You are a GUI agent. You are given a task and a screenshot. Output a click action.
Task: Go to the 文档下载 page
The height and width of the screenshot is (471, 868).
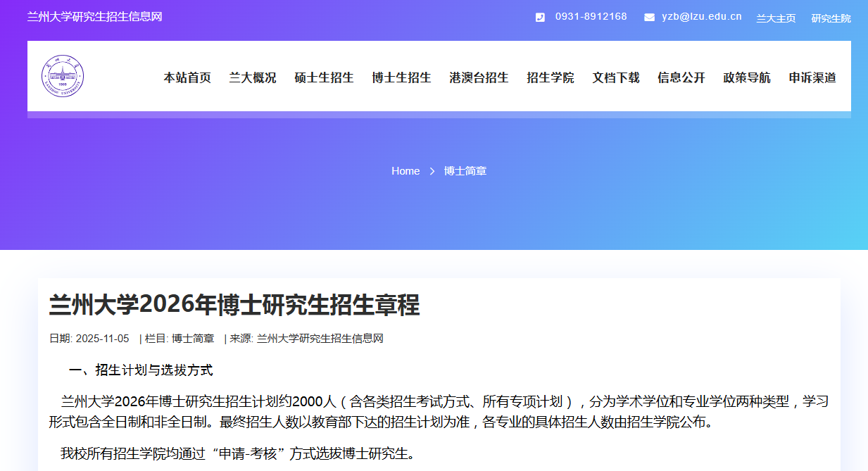(x=616, y=78)
